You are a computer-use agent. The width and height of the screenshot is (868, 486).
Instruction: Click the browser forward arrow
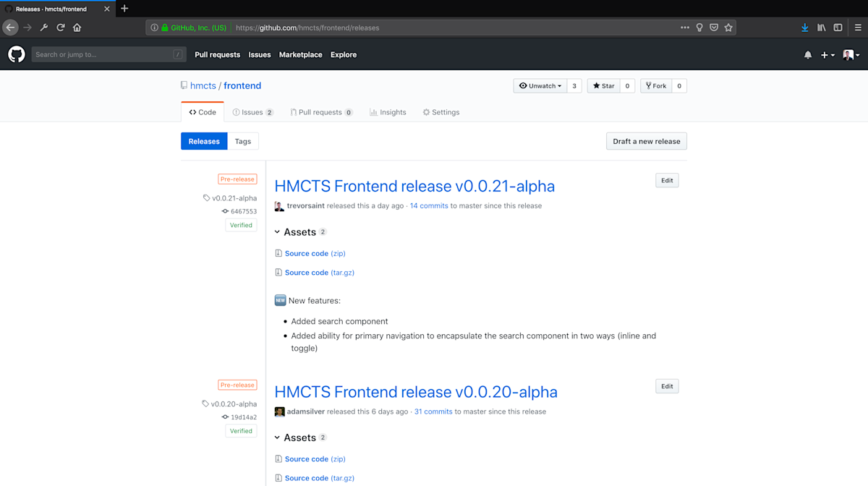click(x=27, y=27)
